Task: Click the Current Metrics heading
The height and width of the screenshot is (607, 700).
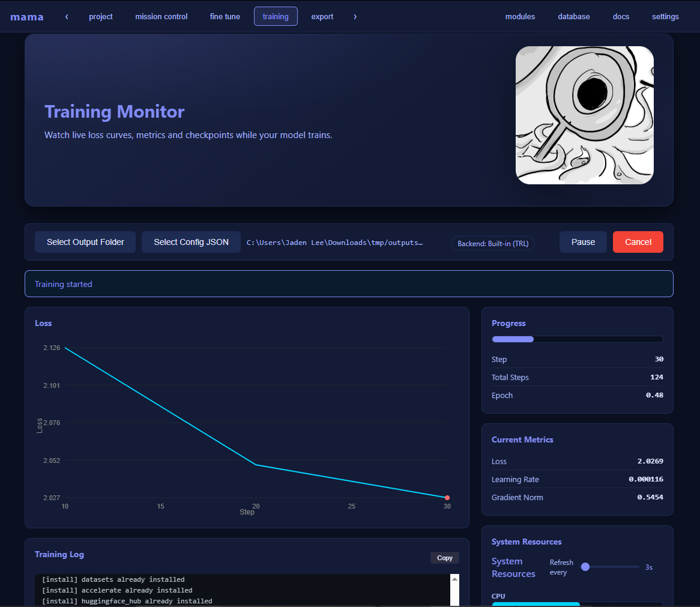Action: point(522,439)
